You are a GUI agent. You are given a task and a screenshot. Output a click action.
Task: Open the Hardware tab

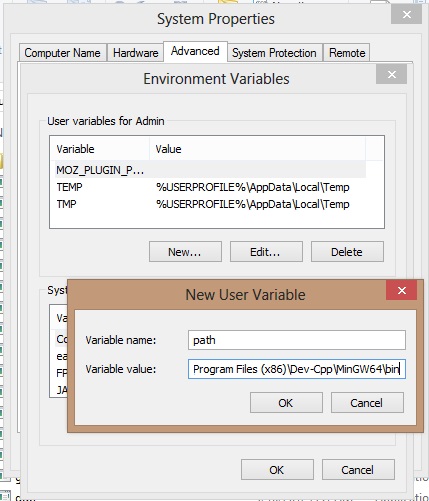pos(135,53)
